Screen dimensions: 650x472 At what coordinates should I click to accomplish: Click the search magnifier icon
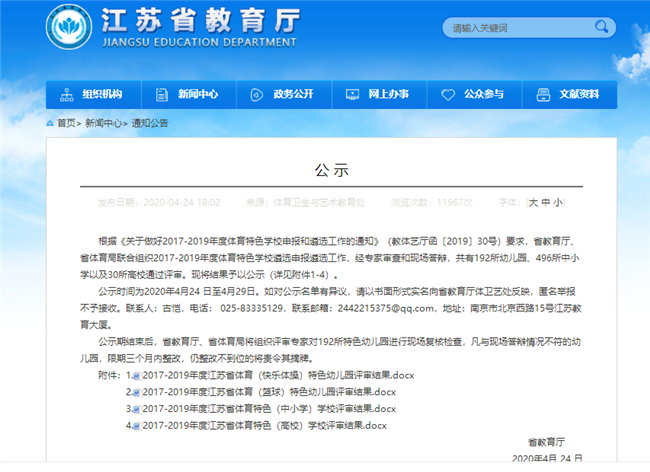tap(601, 27)
